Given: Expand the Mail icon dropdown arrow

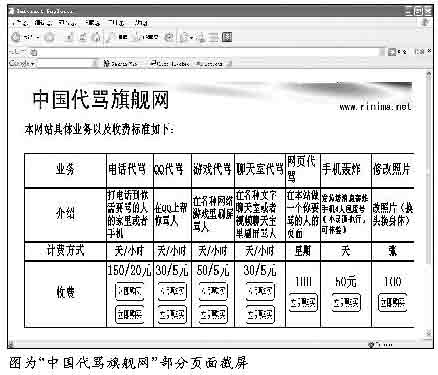Looking at the screenshot, I should coord(191,37).
